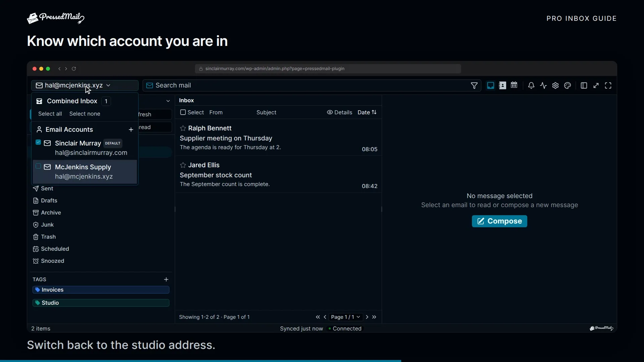The width and height of the screenshot is (644, 362).
Task: Open the Junk folder
Action: (x=44, y=225)
